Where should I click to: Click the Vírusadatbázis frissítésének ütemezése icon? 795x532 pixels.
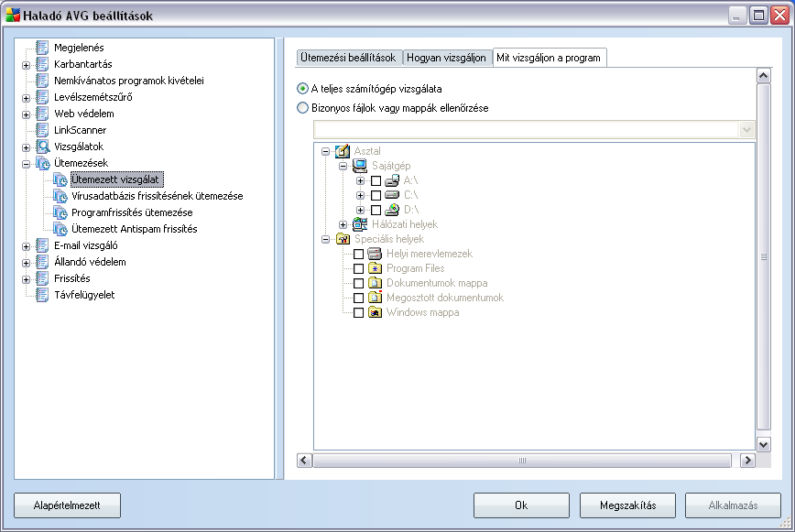tap(60, 196)
